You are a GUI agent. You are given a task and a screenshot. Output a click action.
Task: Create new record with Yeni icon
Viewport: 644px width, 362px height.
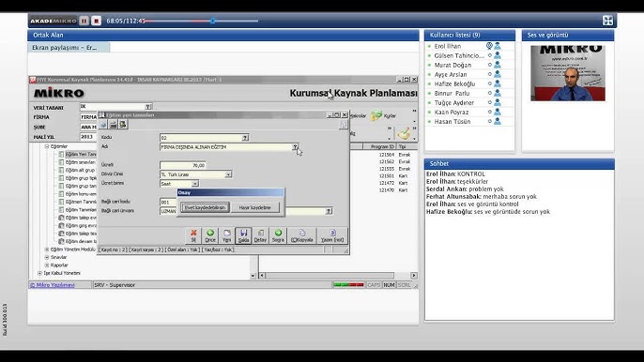pyautogui.click(x=227, y=235)
